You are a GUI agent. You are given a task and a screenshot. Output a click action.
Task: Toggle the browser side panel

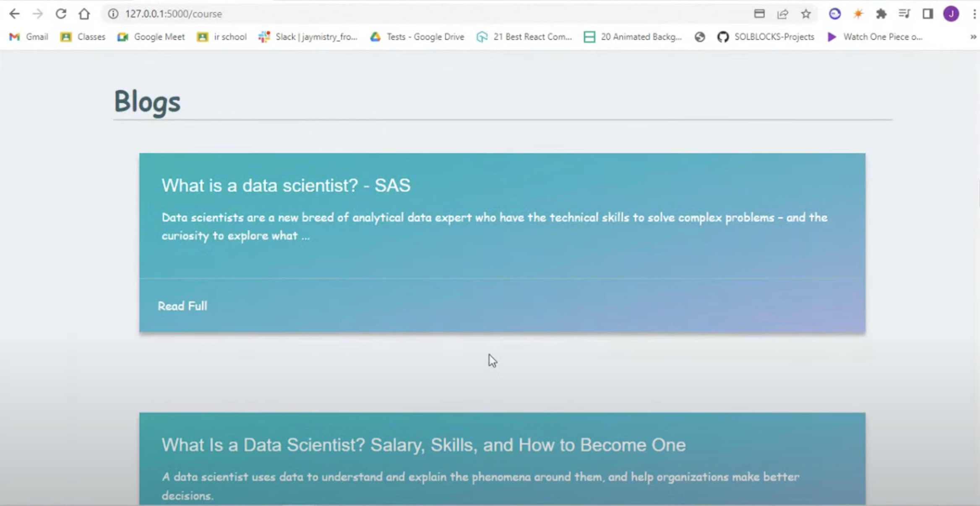tap(928, 14)
